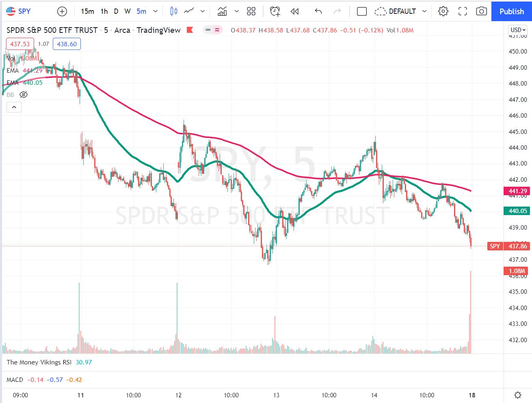The width and height of the screenshot is (532, 403).
Task: Click the compare or add symbol plus icon
Action: coord(62,11)
